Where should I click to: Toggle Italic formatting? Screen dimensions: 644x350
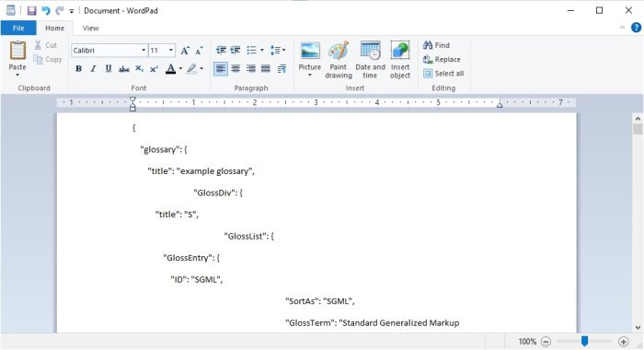[x=93, y=69]
